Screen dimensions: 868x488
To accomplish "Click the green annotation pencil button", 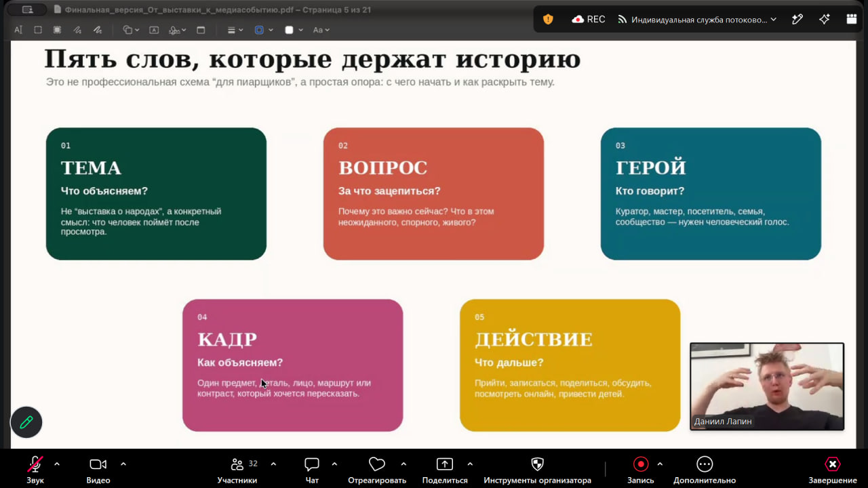I will [26, 422].
